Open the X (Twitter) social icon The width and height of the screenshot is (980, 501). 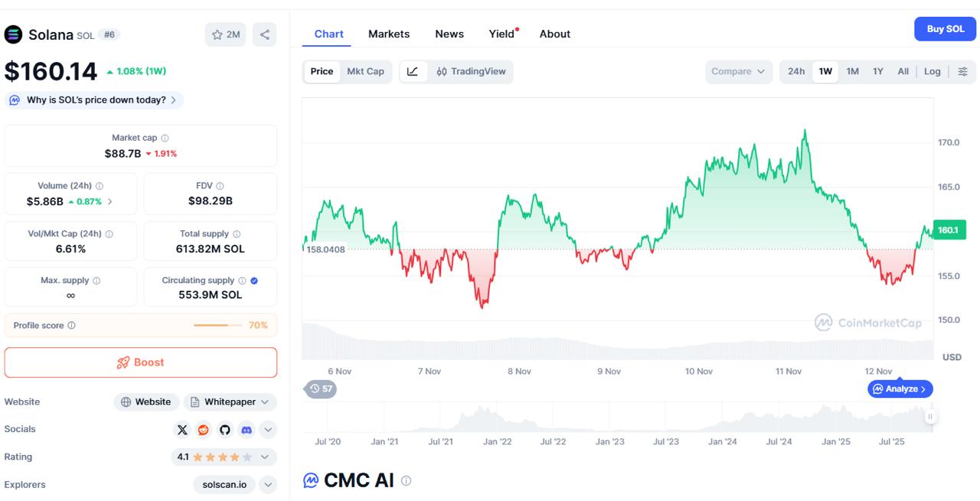pyautogui.click(x=182, y=430)
